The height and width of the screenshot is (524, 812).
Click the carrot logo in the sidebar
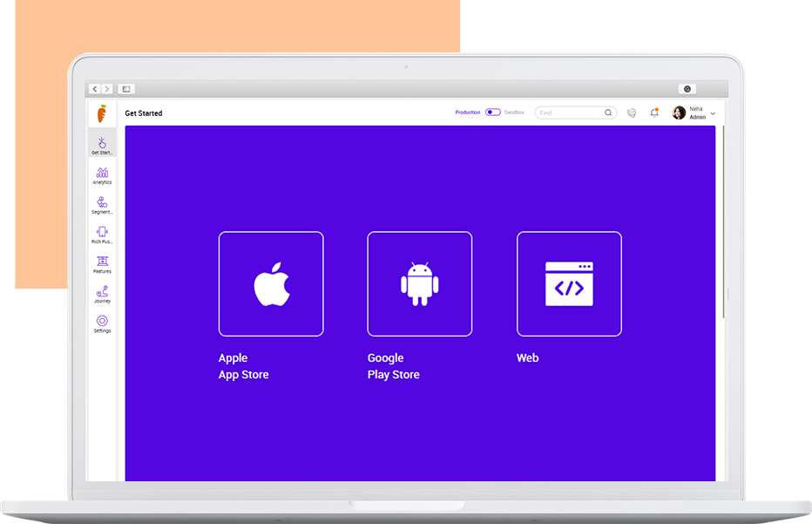click(102, 113)
